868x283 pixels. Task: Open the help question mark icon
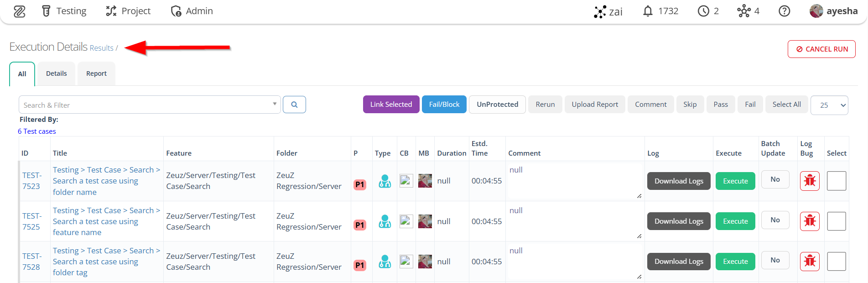tap(784, 11)
